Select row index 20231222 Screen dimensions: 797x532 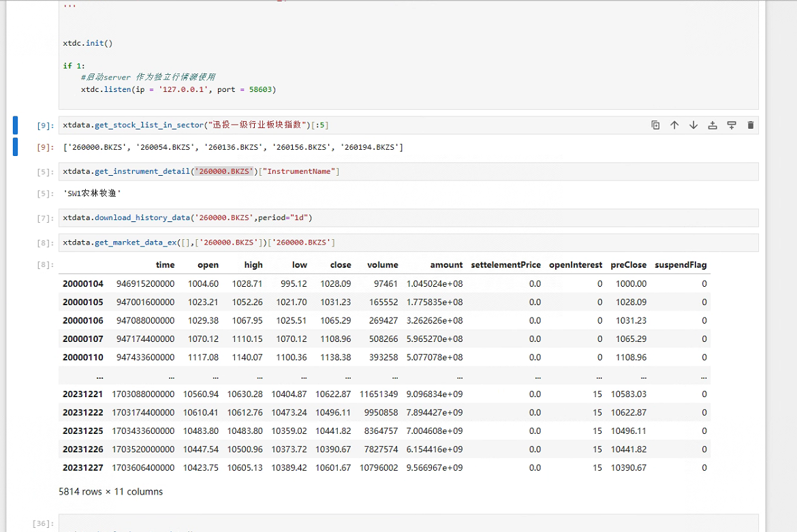point(83,413)
